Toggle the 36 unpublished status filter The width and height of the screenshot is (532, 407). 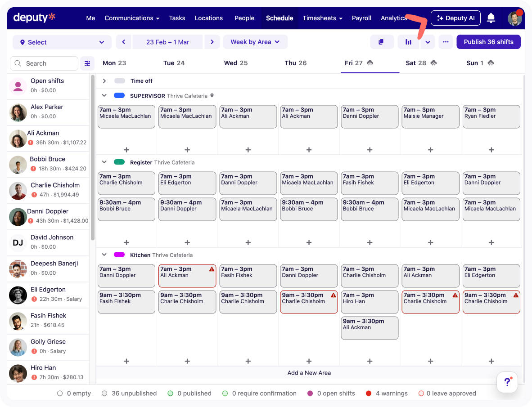tap(130, 393)
